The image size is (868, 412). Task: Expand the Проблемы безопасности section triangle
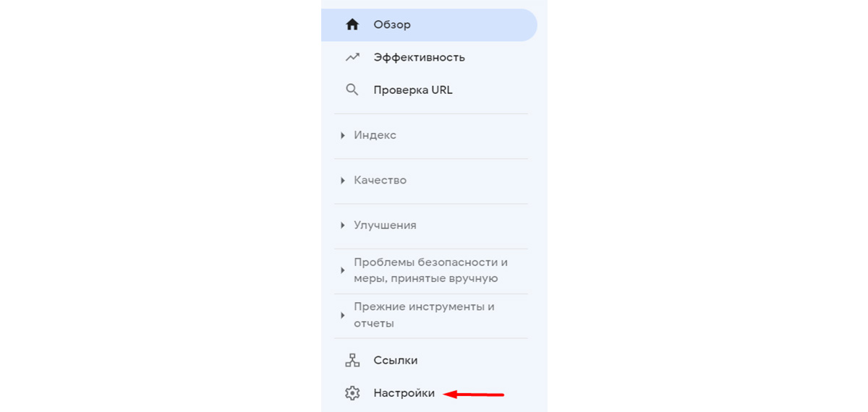[343, 270]
